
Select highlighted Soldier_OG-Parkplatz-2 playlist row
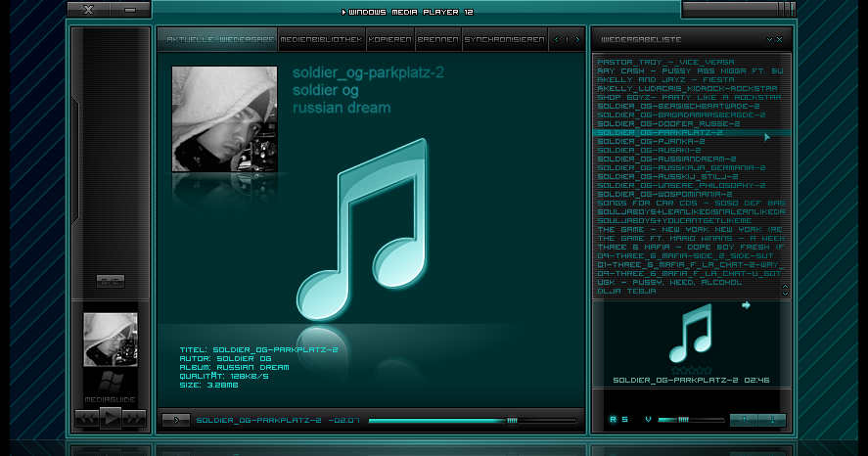click(692, 133)
